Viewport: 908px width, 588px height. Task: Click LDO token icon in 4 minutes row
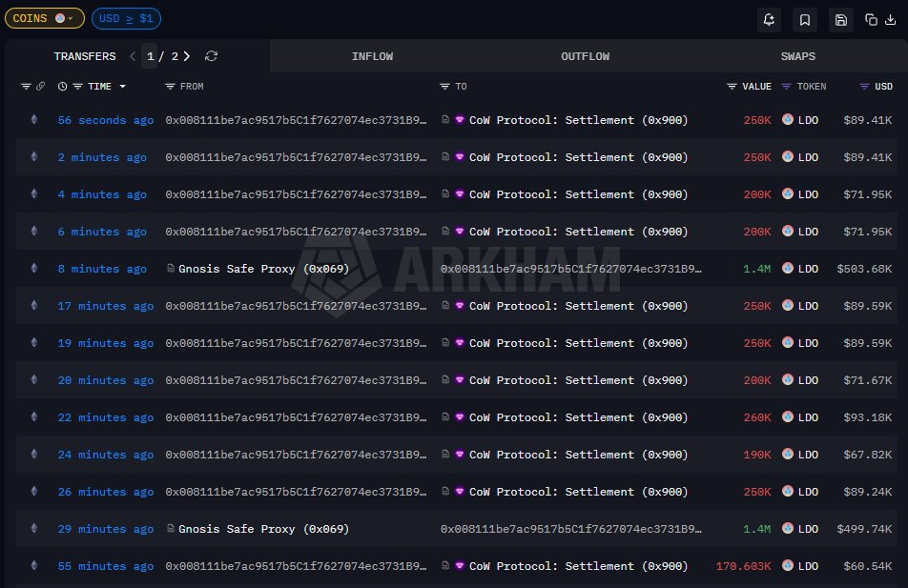pos(788,193)
